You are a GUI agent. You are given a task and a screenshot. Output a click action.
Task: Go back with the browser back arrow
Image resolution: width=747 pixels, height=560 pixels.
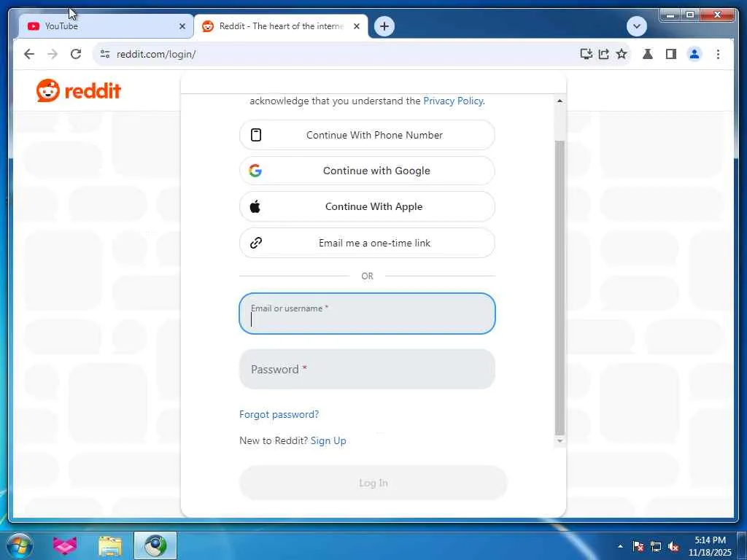click(x=29, y=54)
